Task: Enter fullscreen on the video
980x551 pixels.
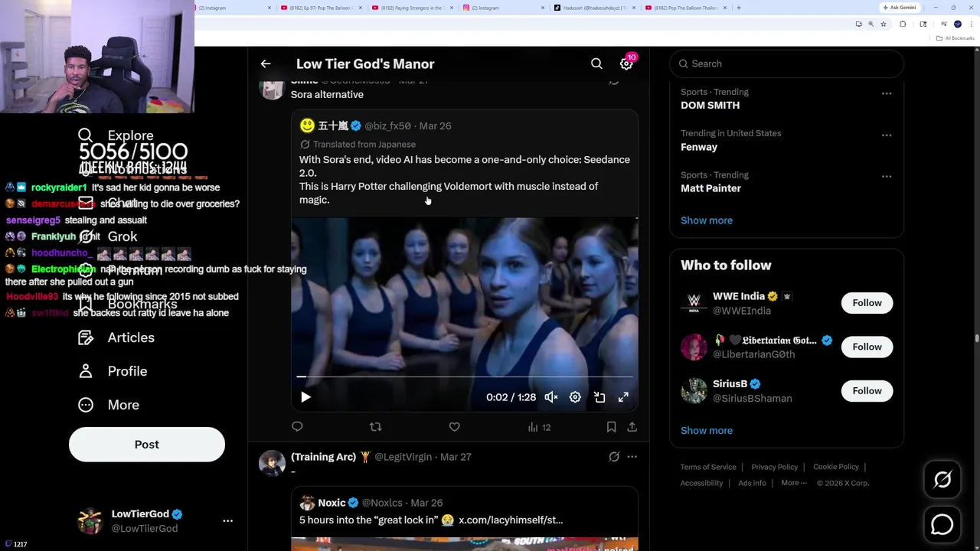Action: 623,397
